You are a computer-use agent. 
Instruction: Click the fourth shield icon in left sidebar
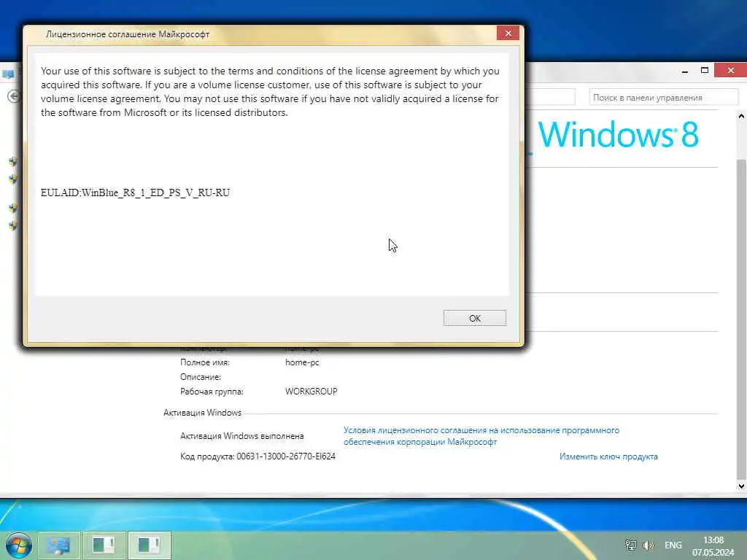(x=13, y=225)
